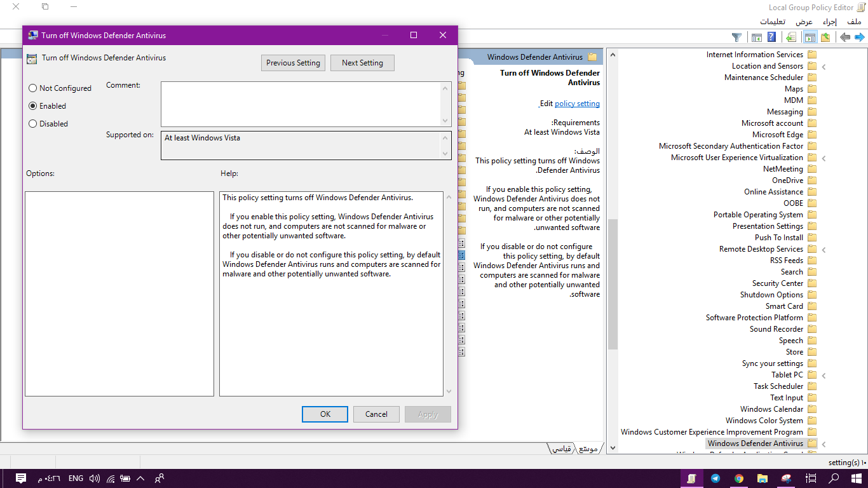Click the Maps folder icon in tree
Image resolution: width=868 pixels, height=488 pixels.
coord(812,89)
